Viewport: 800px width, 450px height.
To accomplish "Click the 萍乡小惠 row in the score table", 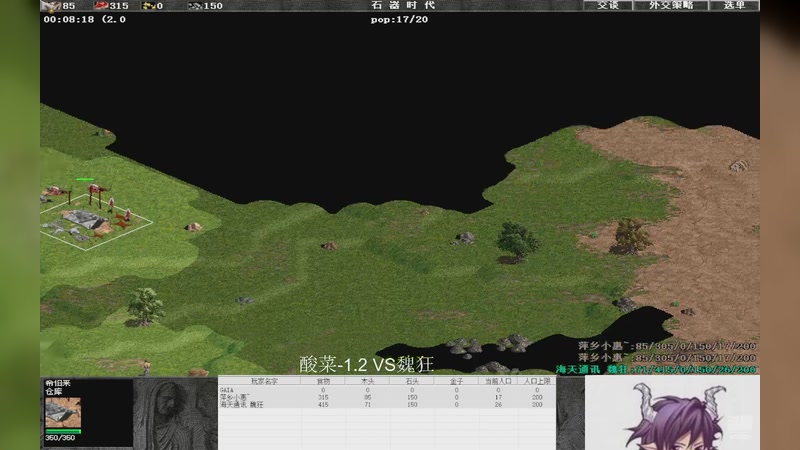I will tap(387, 397).
